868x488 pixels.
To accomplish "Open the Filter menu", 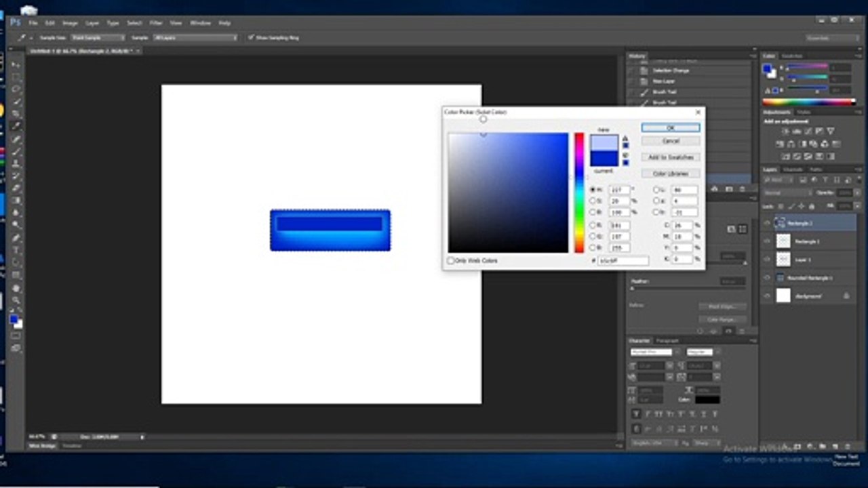I will [x=156, y=23].
